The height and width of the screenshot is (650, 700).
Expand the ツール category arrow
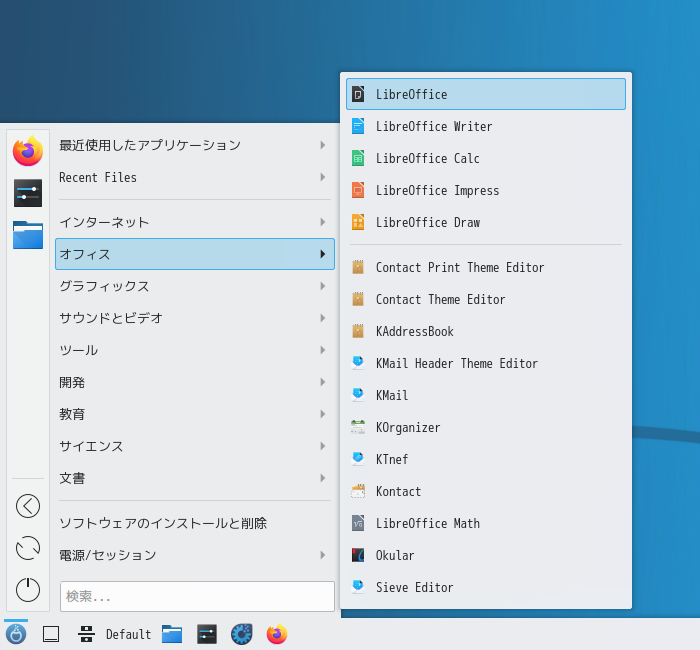tap(322, 350)
